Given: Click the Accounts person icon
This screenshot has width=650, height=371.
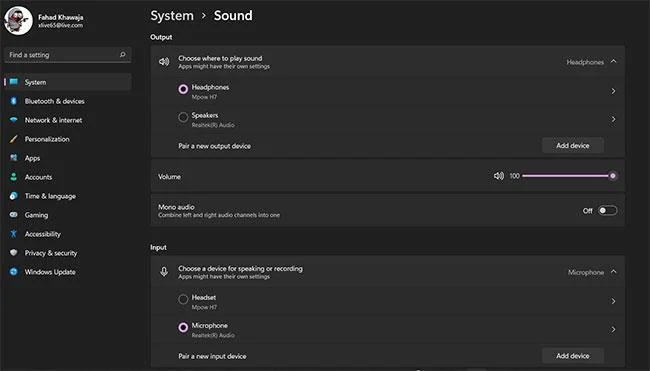Looking at the screenshot, I should point(14,177).
